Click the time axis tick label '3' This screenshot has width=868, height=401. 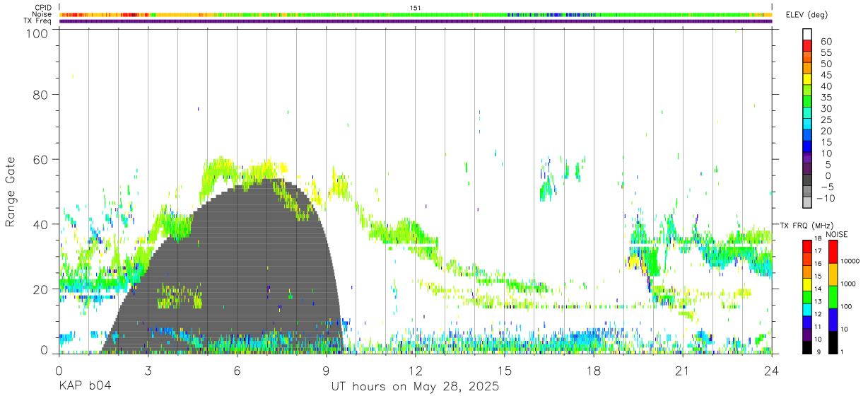(x=148, y=371)
